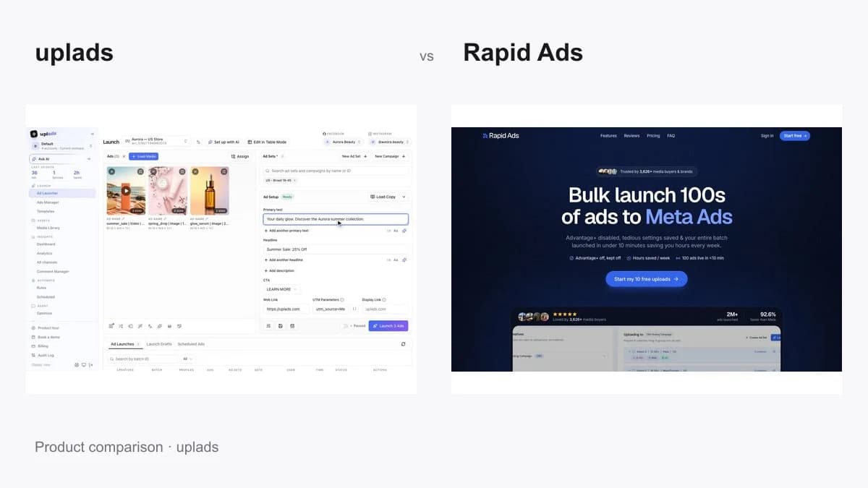
Task: Open Scheduled in uplads sidebar
Action: (x=46, y=297)
